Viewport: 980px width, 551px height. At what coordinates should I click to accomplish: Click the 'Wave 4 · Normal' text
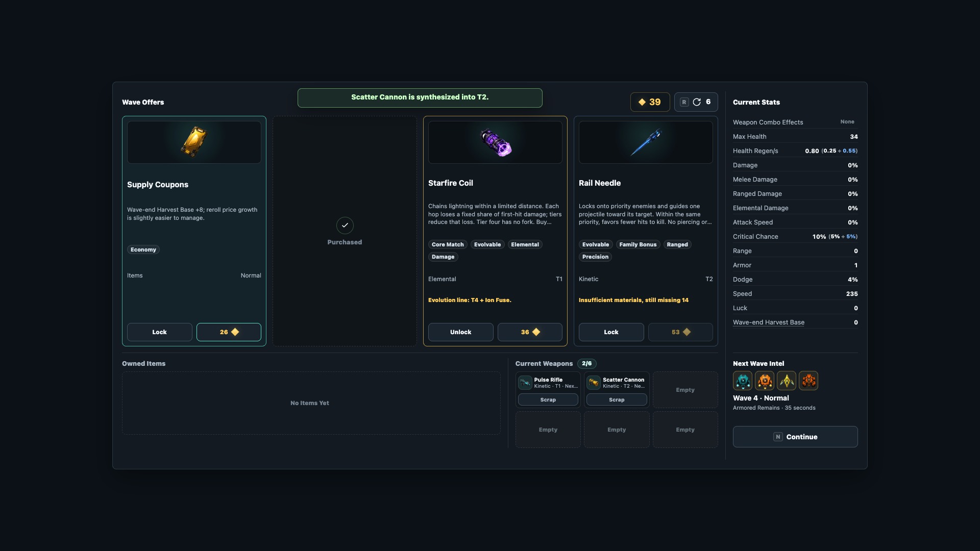pos(761,398)
